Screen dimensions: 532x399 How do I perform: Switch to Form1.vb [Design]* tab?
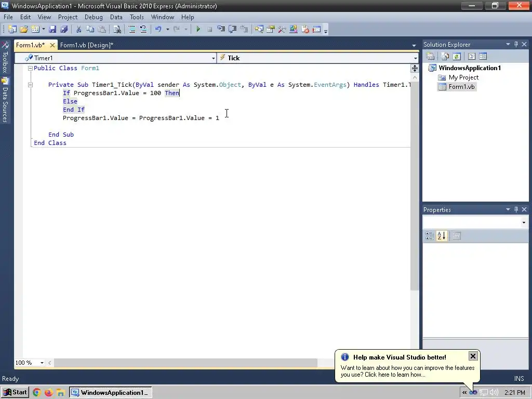click(x=87, y=45)
